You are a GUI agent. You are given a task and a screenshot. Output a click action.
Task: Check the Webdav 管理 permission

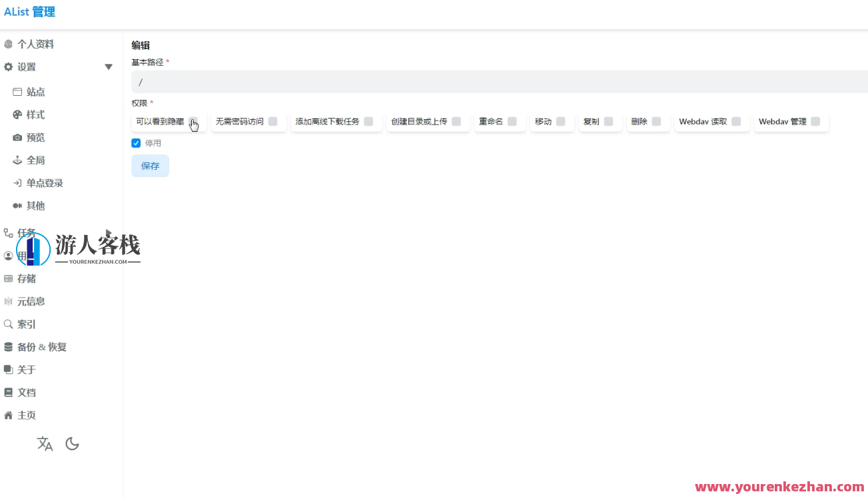coord(815,121)
